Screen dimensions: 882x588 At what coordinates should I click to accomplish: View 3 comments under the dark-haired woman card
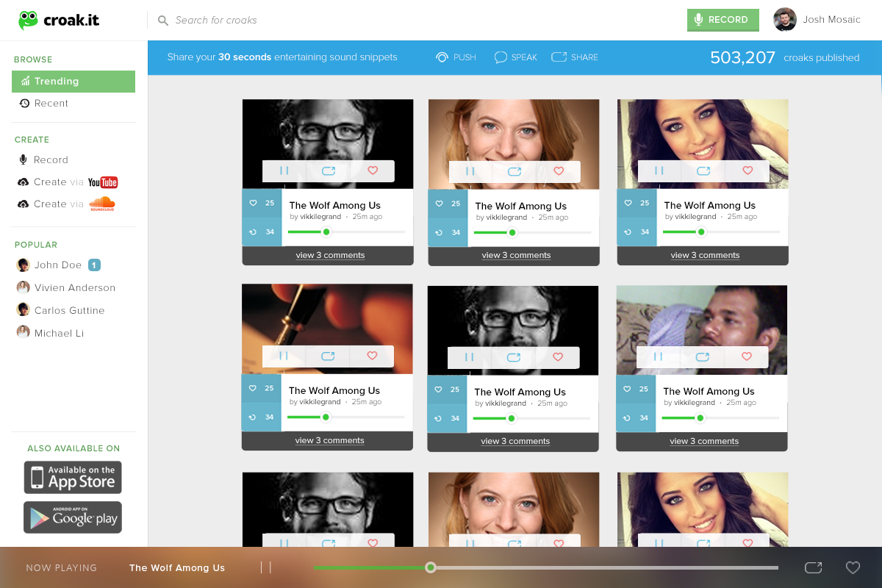(x=705, y=256)
